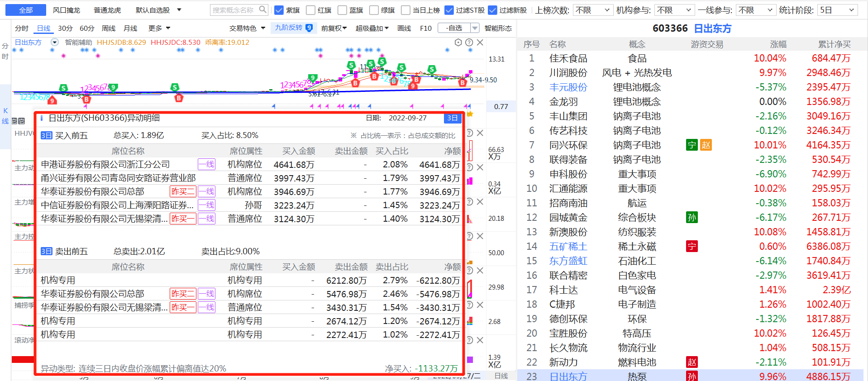Open the 统计阶段 5日 dropdown

pos(837,10)
